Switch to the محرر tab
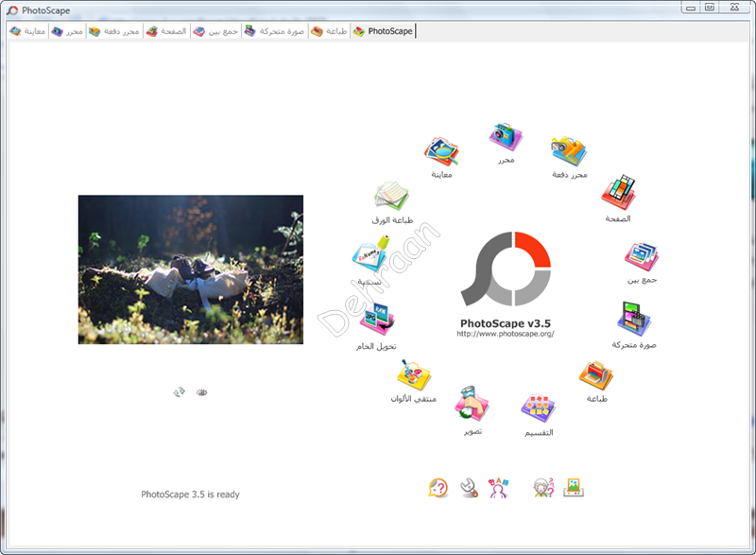 (67, 31)
